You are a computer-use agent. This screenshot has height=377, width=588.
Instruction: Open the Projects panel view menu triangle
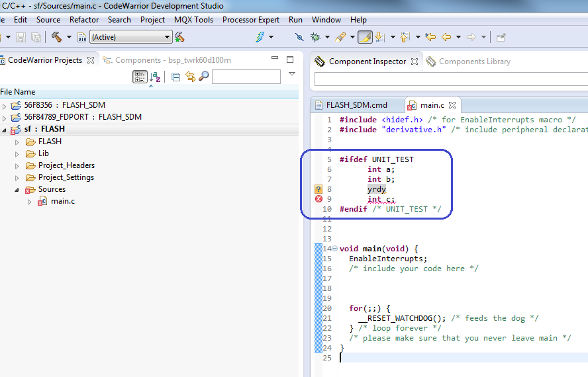(292, 74)
